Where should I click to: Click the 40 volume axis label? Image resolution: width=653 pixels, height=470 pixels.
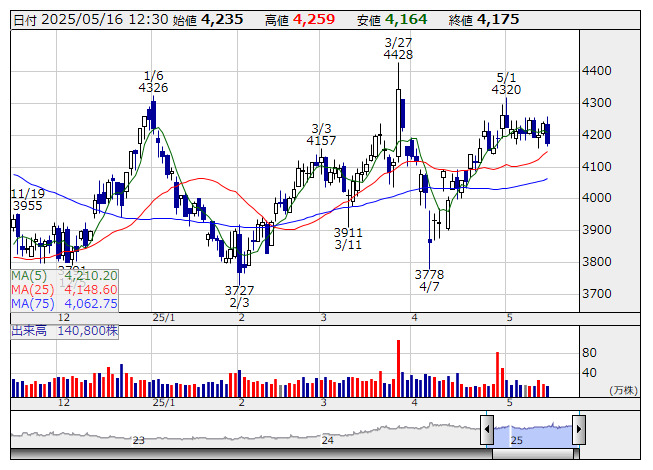[x=589, y=373]
